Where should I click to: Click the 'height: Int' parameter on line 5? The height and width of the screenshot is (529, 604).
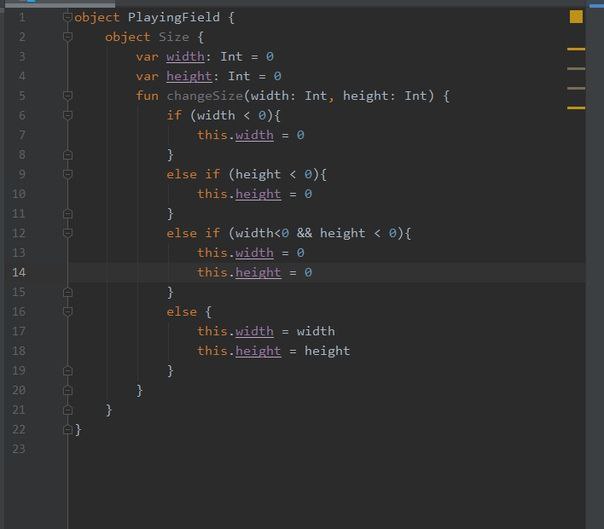(385, 96)
